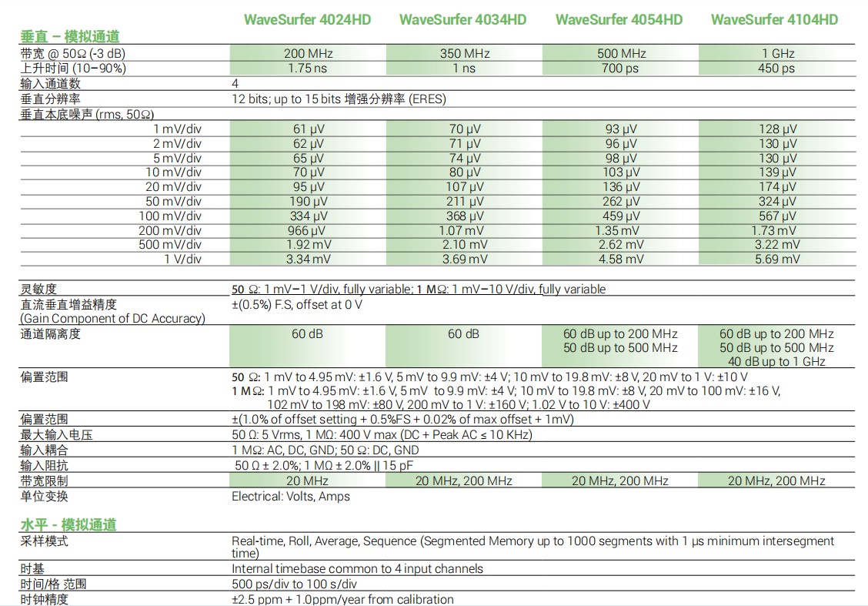The image size is (868, 606).
Task: Select the 5.69 mV noise value
Action: [777, 259]
